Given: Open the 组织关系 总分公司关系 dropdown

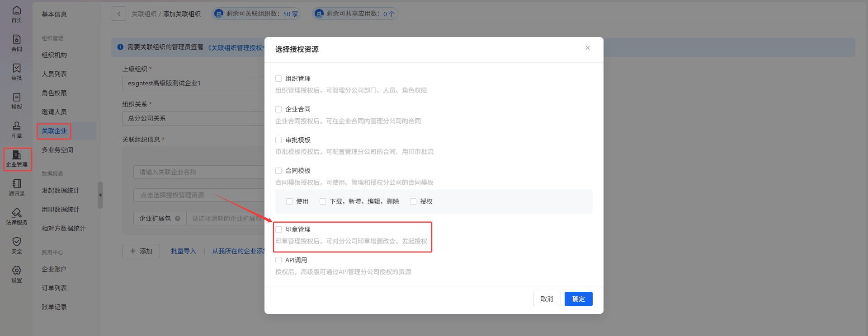Looking at the screenshot, I should point(193,118).
